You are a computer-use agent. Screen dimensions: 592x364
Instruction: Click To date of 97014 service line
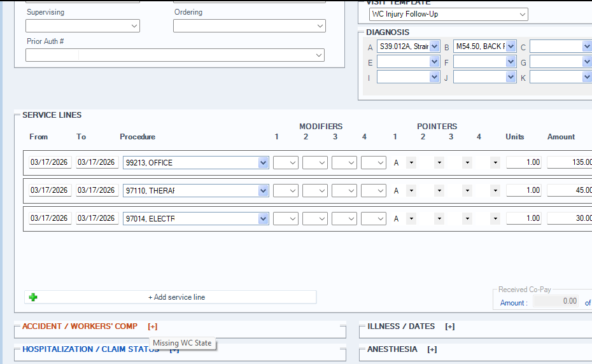(97, 218)
